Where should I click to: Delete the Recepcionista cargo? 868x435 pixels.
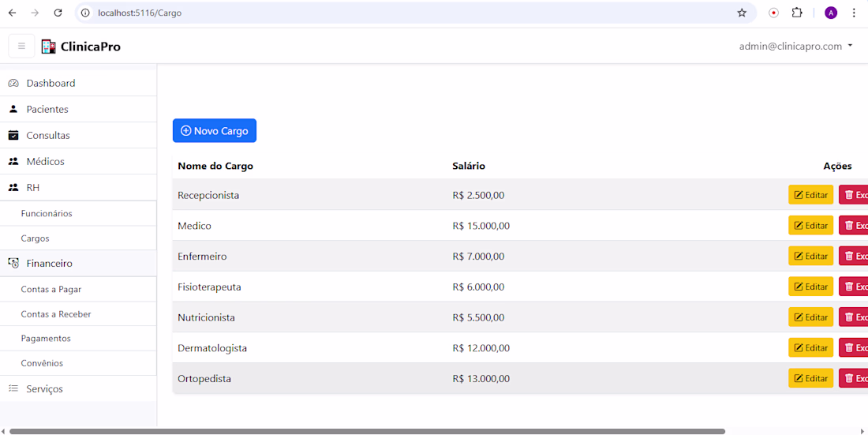(x=854, y=195)
